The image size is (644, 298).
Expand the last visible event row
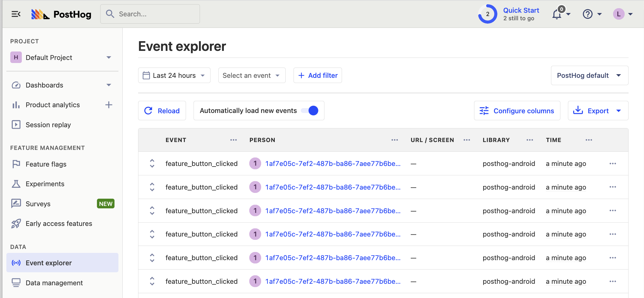[152, 281]
